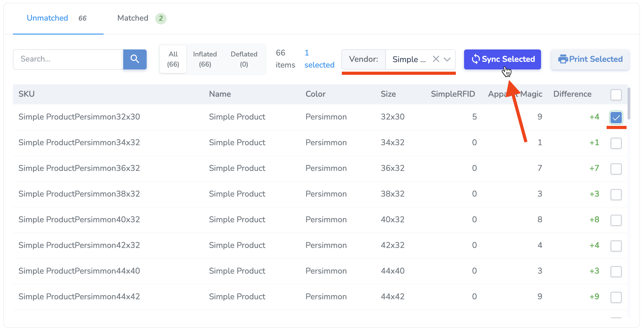The width and height of the screenshot is (644, 331).
Task: Check the Persimmon 34x32 row checkbox
Action: [x=616, y=143]
